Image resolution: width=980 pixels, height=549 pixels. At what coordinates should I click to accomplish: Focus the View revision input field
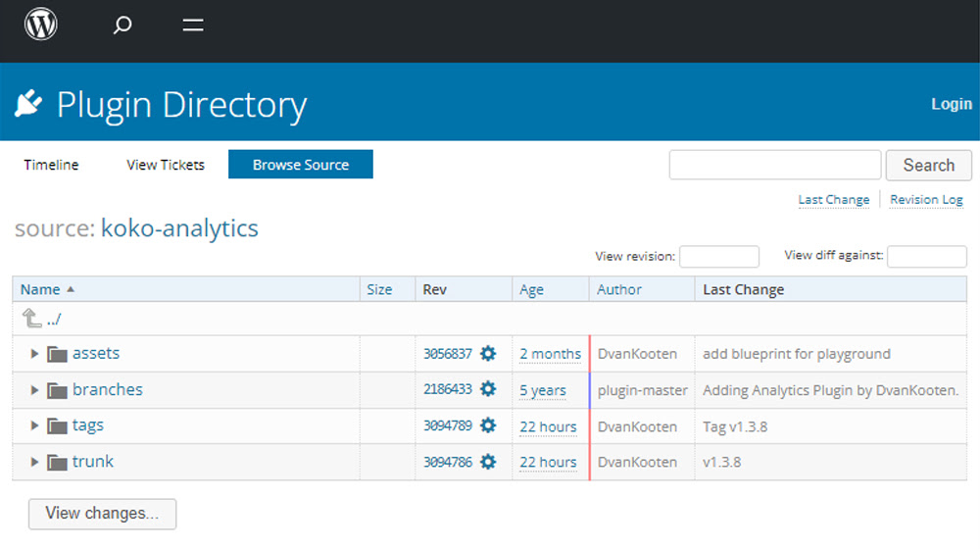click(x=719, y=257)
